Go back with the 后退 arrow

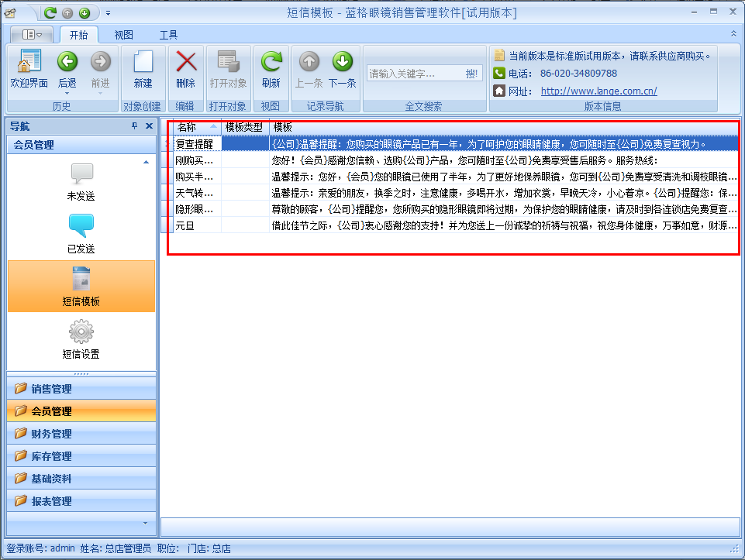tap(67, 69)
